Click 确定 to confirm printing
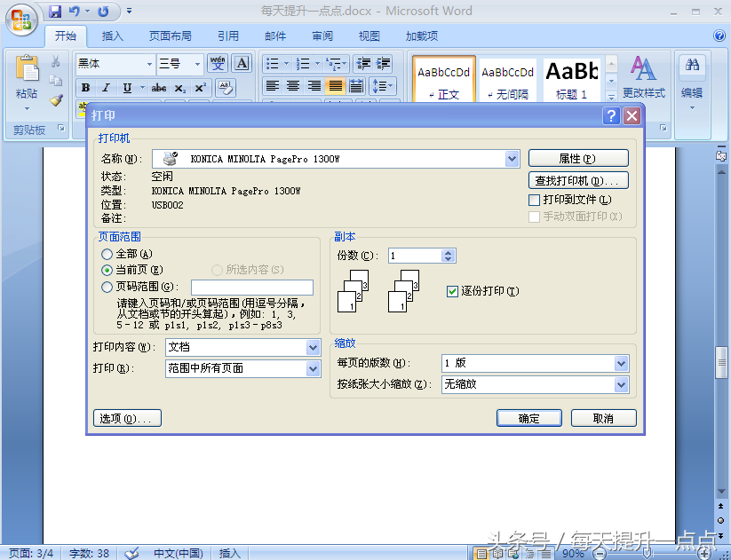Image resolution: width=731 pixels, height=560 pixels. 529,418
